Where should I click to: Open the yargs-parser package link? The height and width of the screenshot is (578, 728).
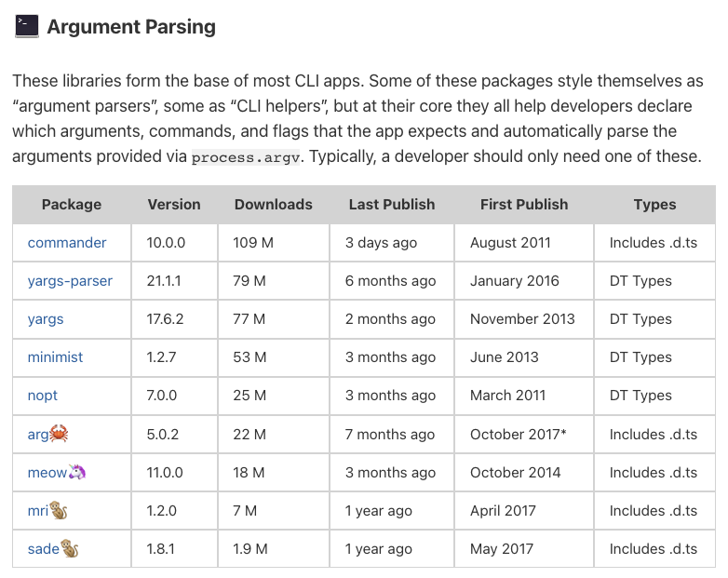tap(70, 281)
